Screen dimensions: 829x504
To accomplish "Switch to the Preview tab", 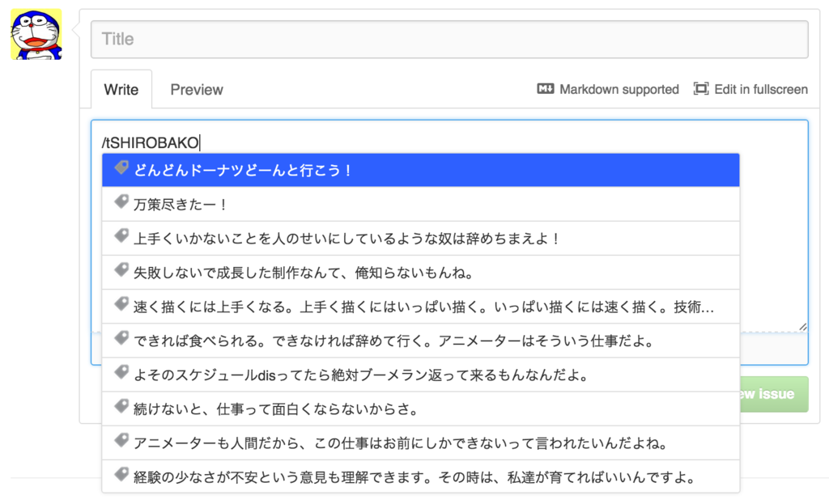I will click(197, 89).
